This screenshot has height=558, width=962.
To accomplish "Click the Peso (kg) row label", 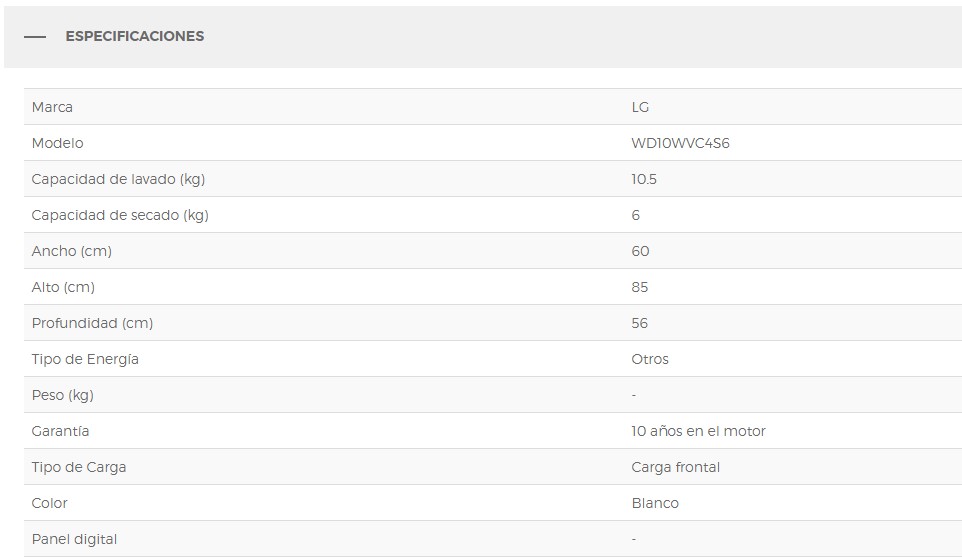I will pos(63,396).
